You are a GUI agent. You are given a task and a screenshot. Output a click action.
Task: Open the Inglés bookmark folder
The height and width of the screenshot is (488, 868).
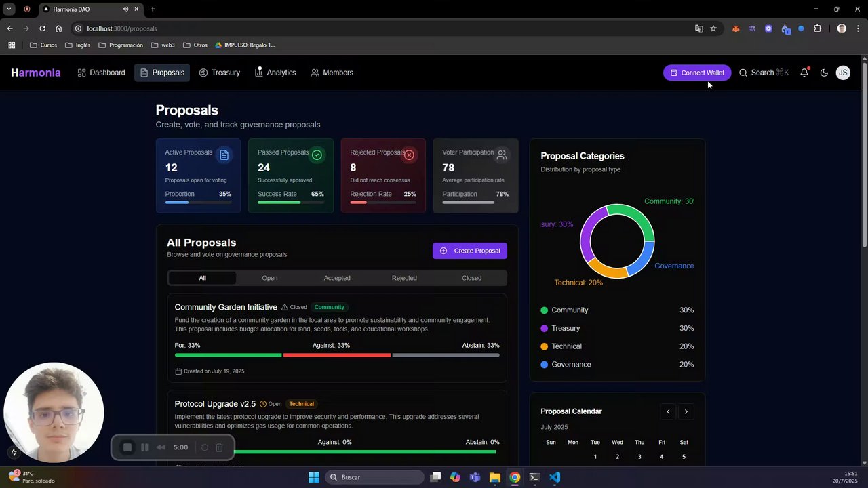(x=77, y=45)
